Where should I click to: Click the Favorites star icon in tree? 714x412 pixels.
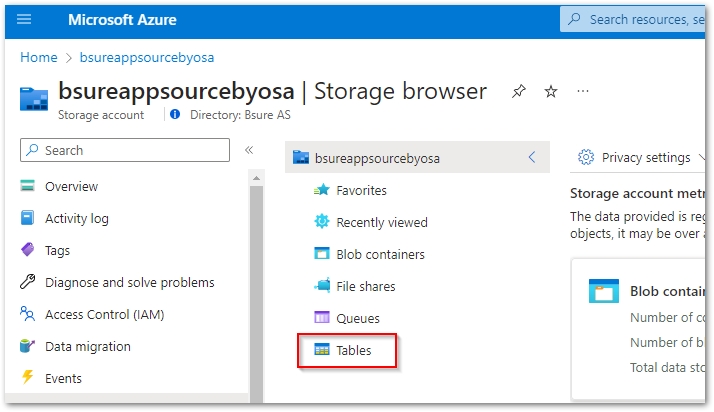pyautogui.click(x=322, y=190)
